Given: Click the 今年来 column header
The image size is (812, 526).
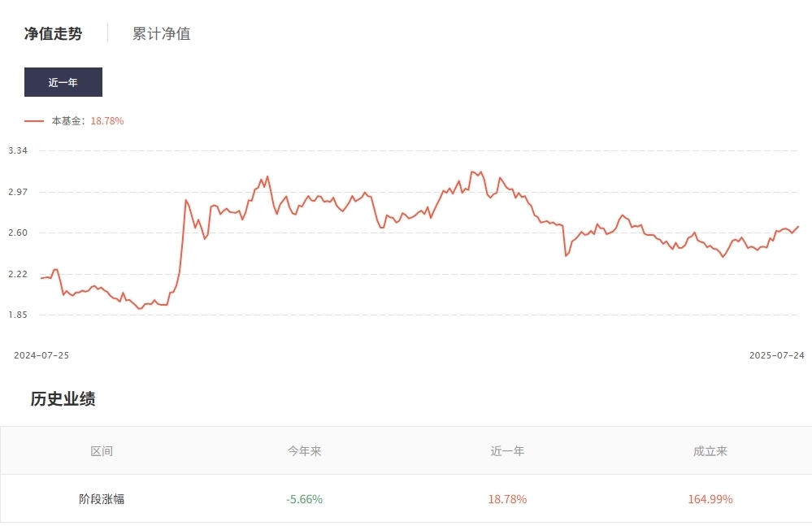Looking at the screenshot, I should tap(305, 451).
